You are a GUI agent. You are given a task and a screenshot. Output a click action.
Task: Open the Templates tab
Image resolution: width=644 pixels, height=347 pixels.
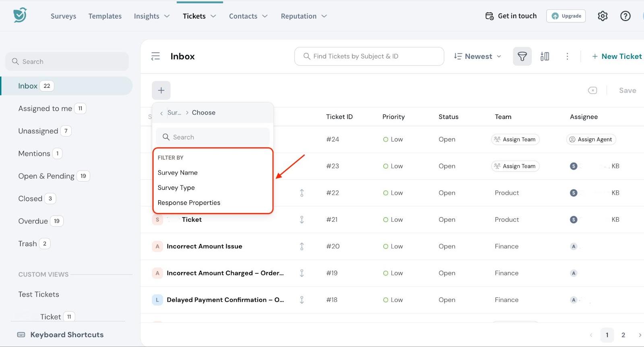point(105,16)
